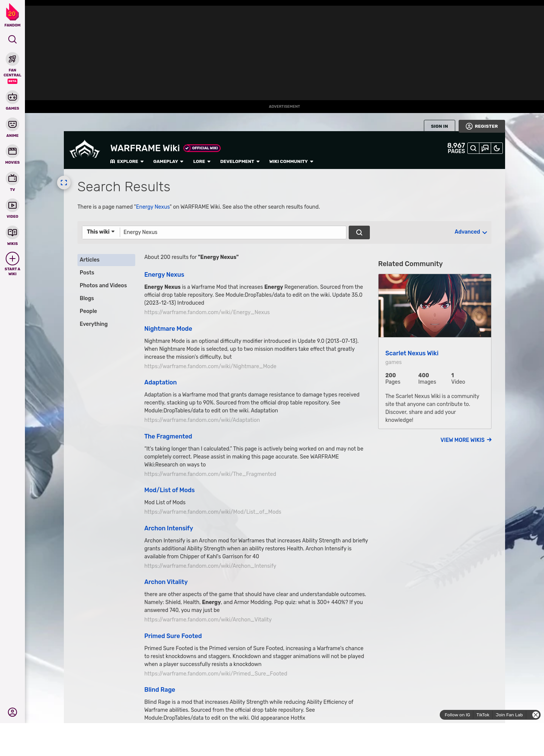
Task: Open the Blind Rage result
Action: click(x=160, y=690)
